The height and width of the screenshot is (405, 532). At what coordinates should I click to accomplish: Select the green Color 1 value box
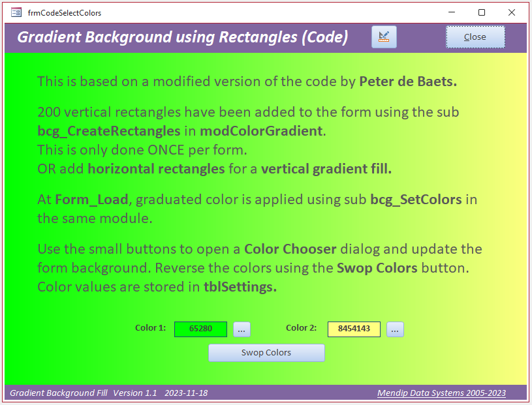200,329
